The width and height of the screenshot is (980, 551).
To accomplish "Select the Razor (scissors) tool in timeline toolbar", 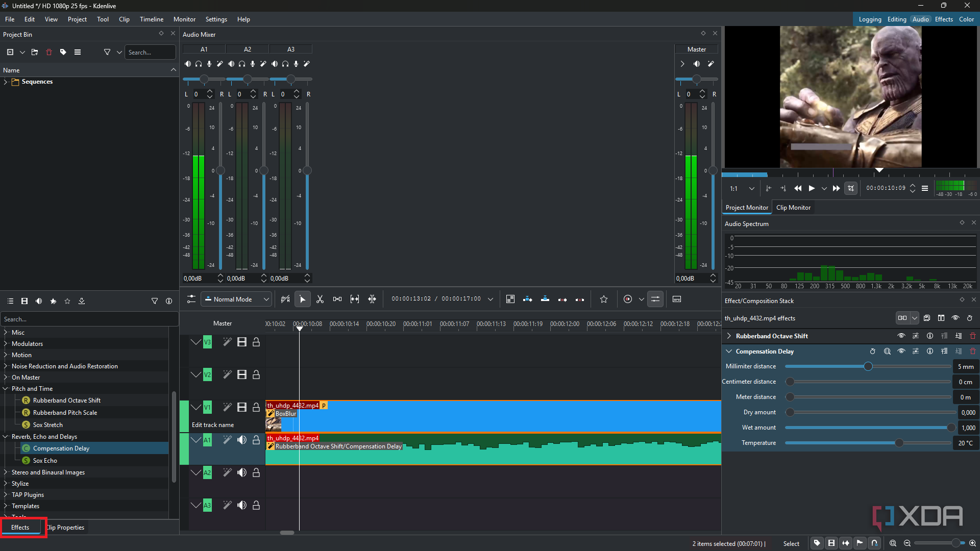I will coord(320,299).
